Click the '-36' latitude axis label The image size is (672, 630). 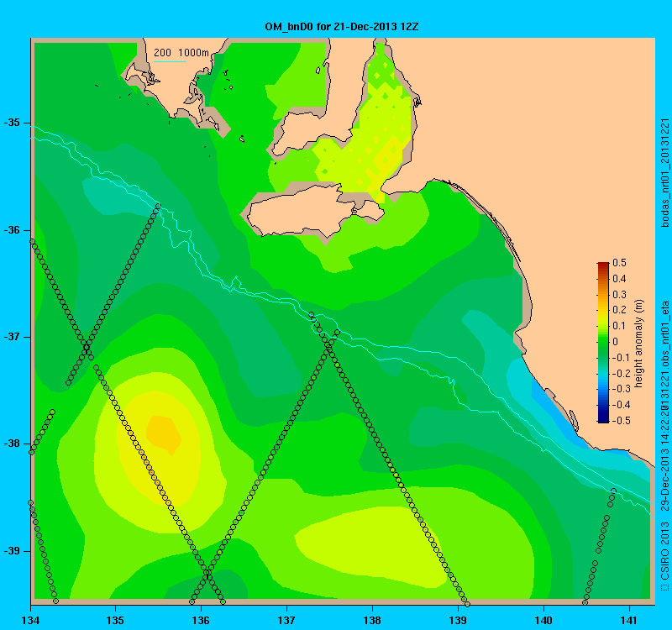pyautogui.click(x=12, y=230)
